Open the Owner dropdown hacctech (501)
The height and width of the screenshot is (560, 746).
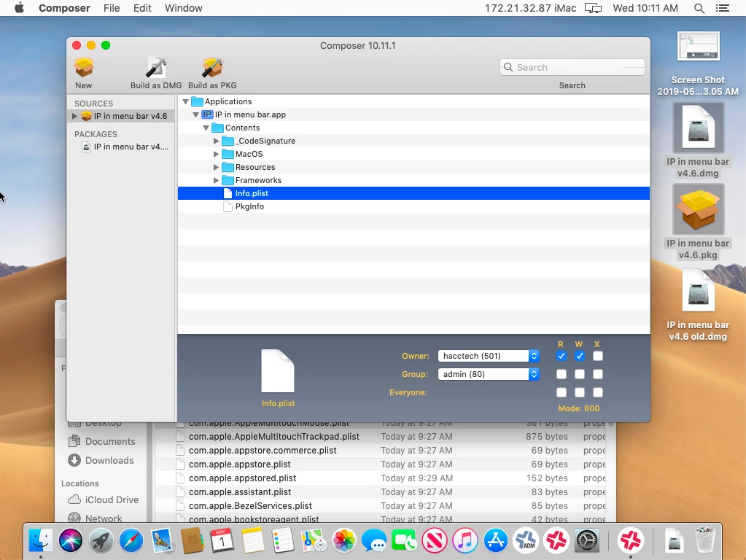[488, 356]
